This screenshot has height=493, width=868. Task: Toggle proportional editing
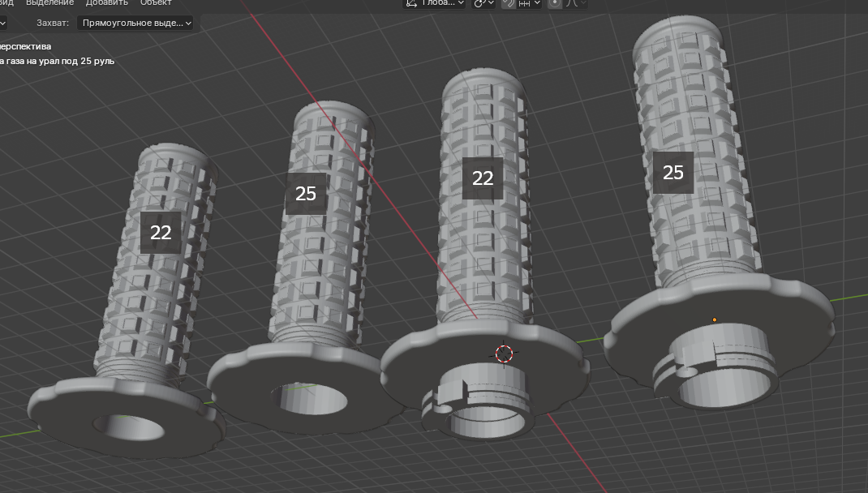pyautogui.click(x=555, y=3)
